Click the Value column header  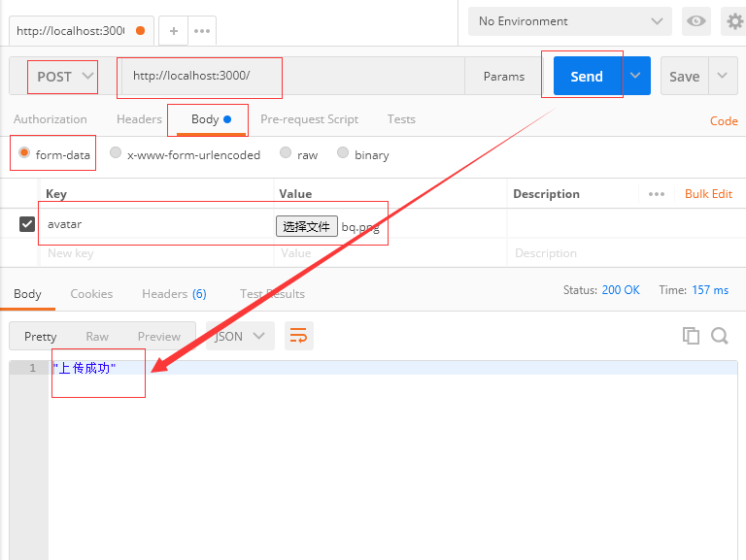click(295, 194)
